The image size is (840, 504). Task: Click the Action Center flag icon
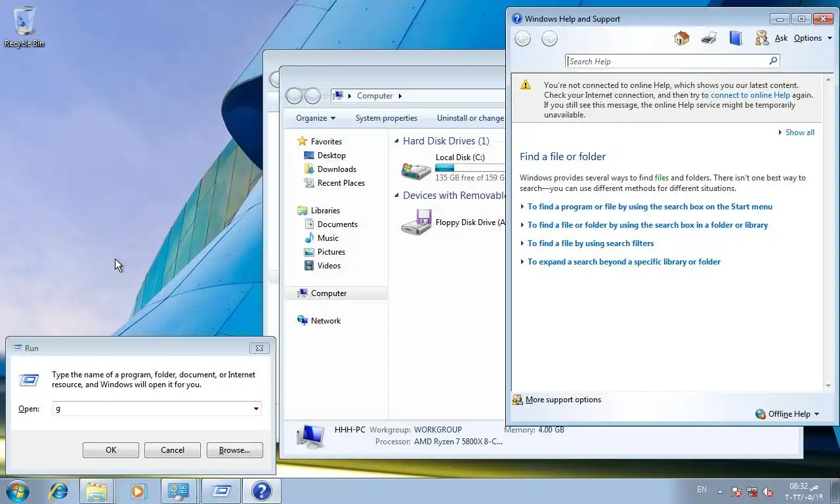click(x=736, y=492)
